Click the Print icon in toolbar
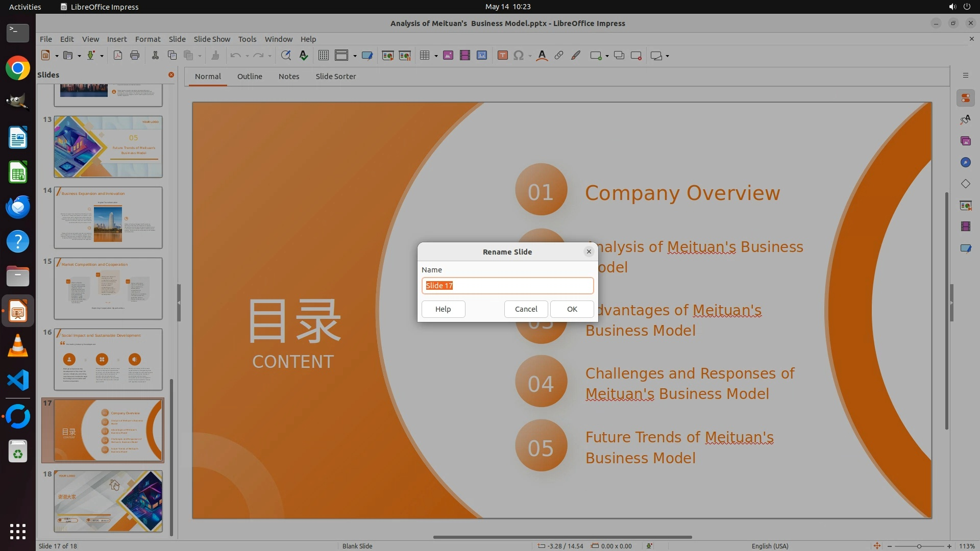This screenshot has height=551, width=980. tap(135, 56)
